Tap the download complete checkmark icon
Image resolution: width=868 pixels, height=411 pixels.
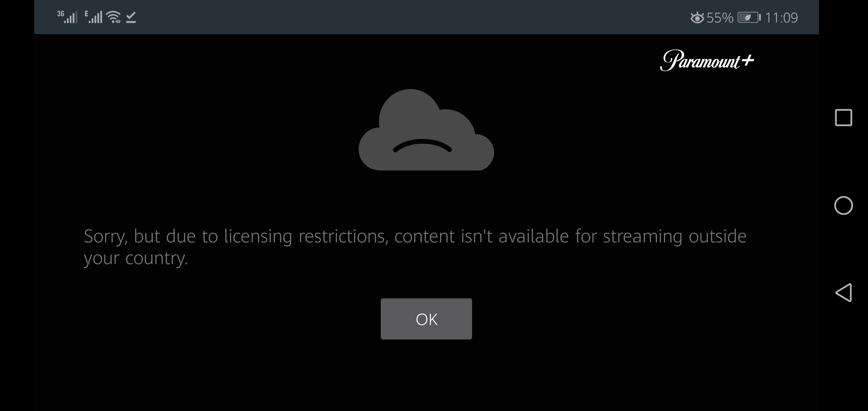pyautogui.click(x=131, y=18)
